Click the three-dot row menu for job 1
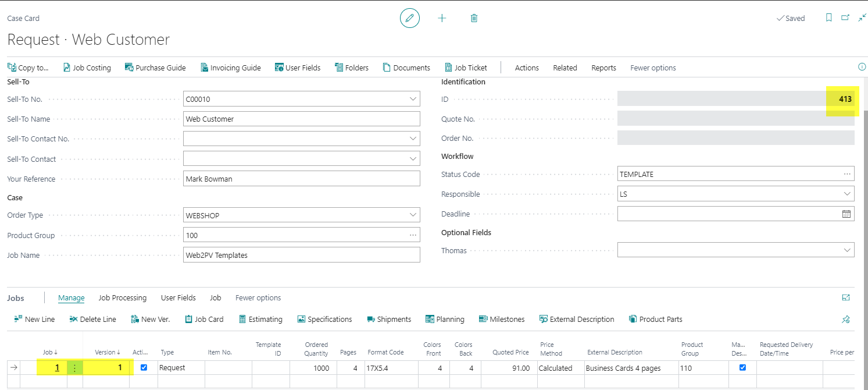Screen dimensions: 868x390 (x=74, y=368)
